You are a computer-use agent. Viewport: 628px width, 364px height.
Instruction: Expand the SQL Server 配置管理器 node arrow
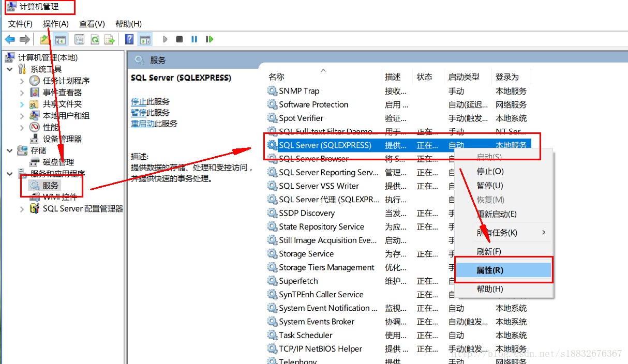[22, 209]
